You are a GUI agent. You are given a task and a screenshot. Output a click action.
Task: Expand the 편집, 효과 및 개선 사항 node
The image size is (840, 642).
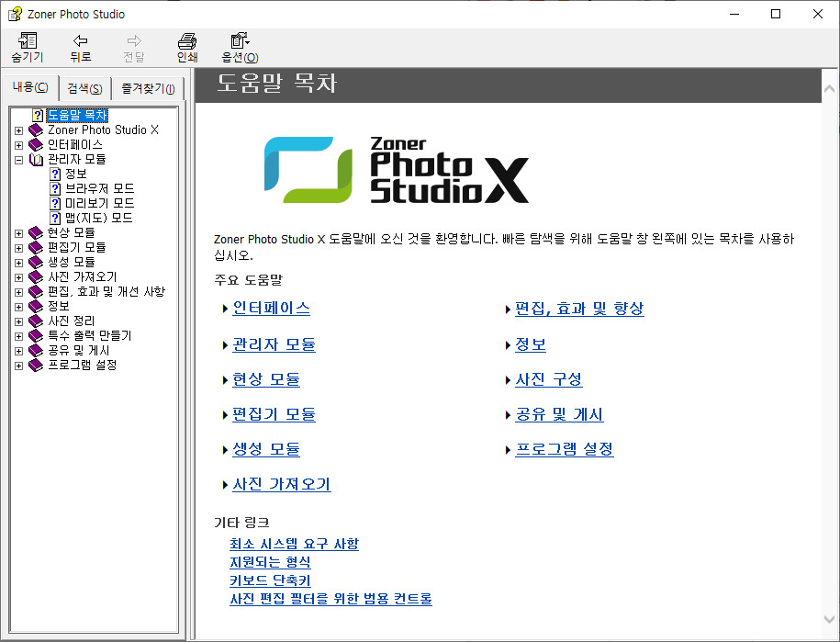[x=18, y=292]
